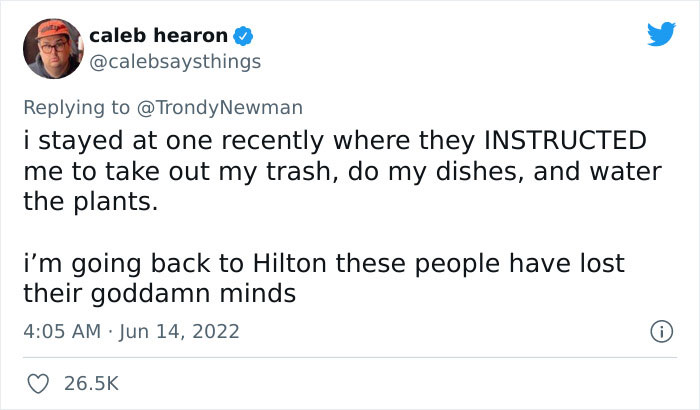Click the "i stayed at one recently" text
Image resolution: width=700 pixels, height=410 pixels.
(x=174, y=141)
